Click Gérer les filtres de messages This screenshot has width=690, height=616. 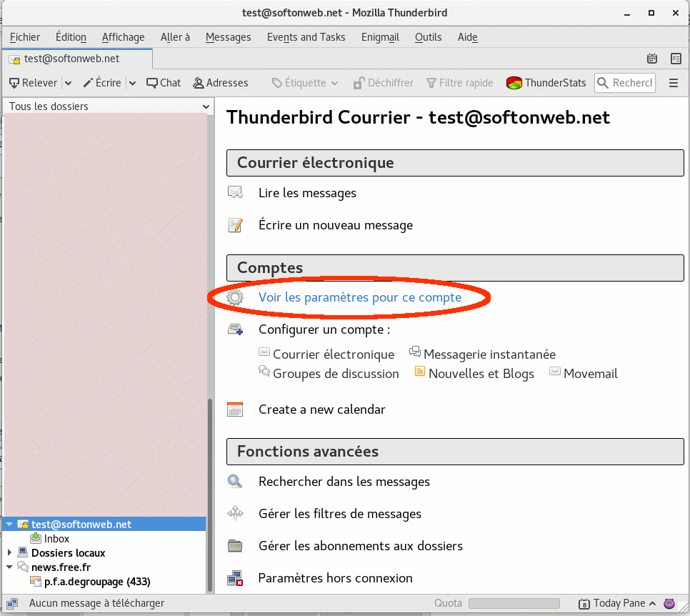[339, 514]
